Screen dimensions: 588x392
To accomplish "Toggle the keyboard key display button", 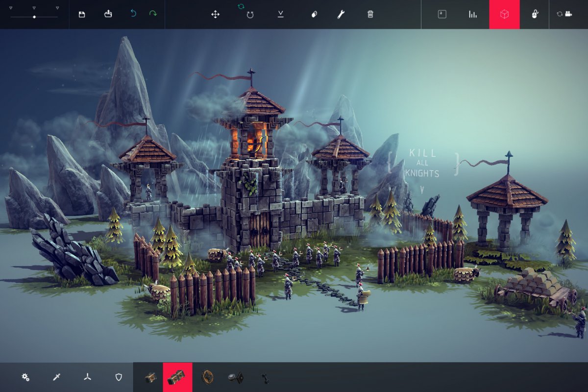I will click(441, 14).
